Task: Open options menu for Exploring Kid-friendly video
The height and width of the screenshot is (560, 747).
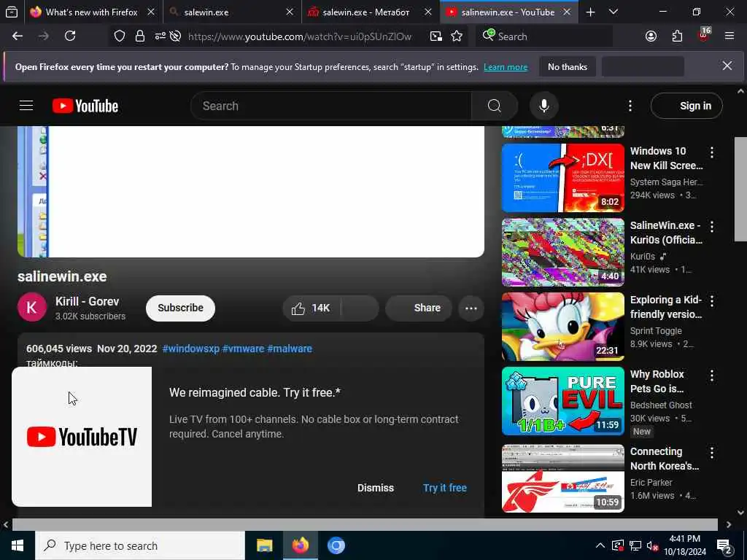Action: coord(712,301)
